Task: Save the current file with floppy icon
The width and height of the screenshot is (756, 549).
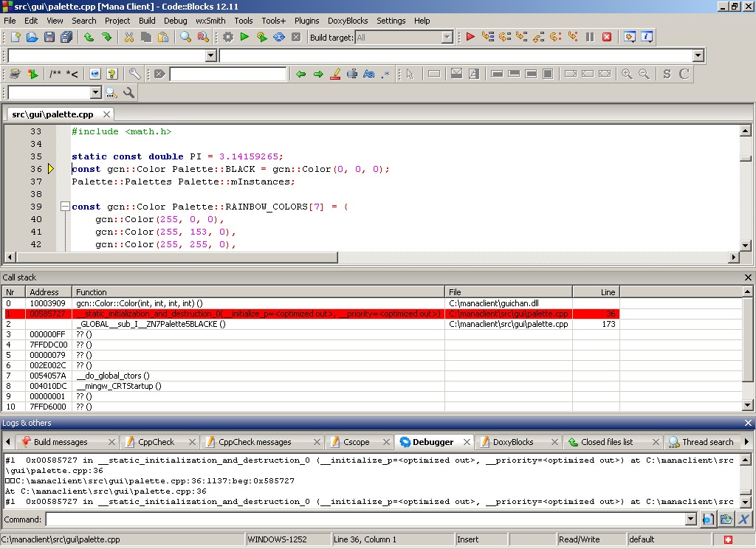Action: (x=49, y=37)
